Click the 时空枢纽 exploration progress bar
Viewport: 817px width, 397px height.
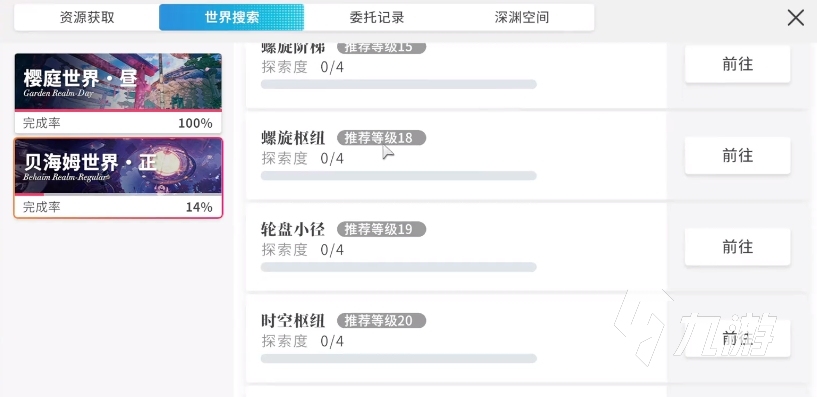(399, 358)
